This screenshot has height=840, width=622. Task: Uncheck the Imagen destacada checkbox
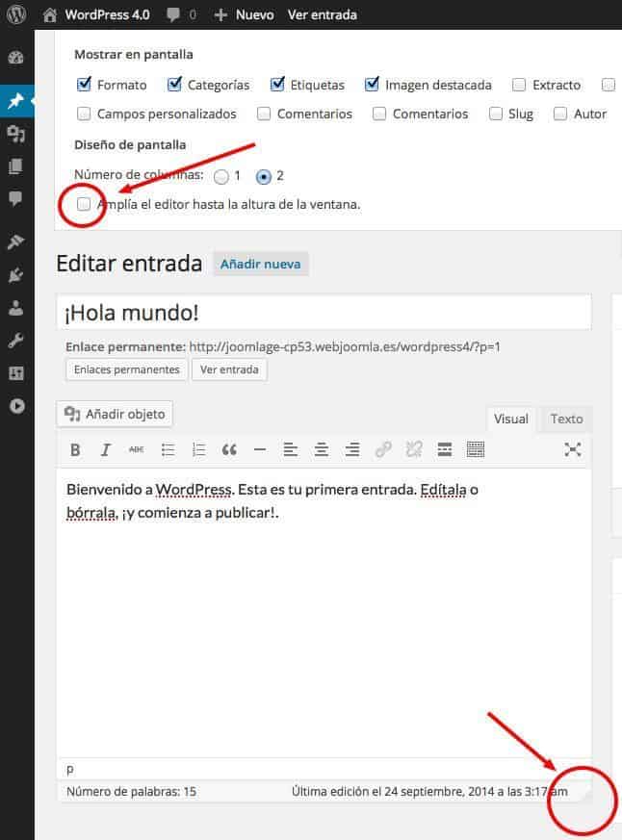click(372, 84)
